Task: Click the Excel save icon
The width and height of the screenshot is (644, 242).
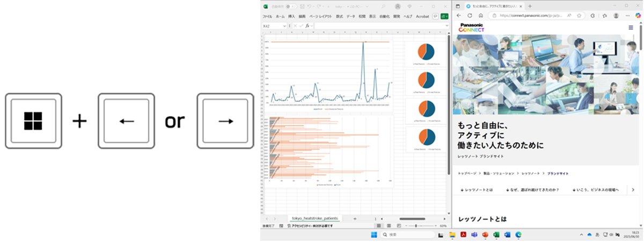Action: (303, 6)
